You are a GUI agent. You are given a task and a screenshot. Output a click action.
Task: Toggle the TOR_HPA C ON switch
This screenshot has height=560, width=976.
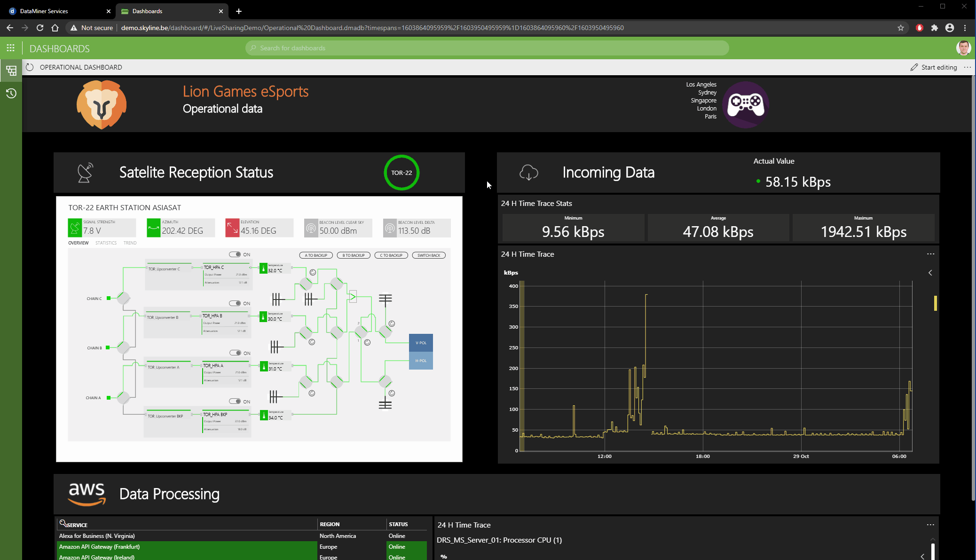(235, 254)
